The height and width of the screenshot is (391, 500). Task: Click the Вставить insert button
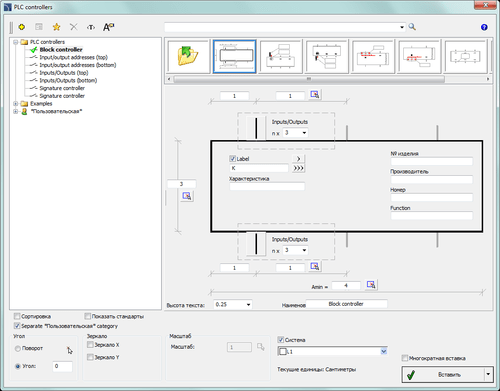[443, 374]
